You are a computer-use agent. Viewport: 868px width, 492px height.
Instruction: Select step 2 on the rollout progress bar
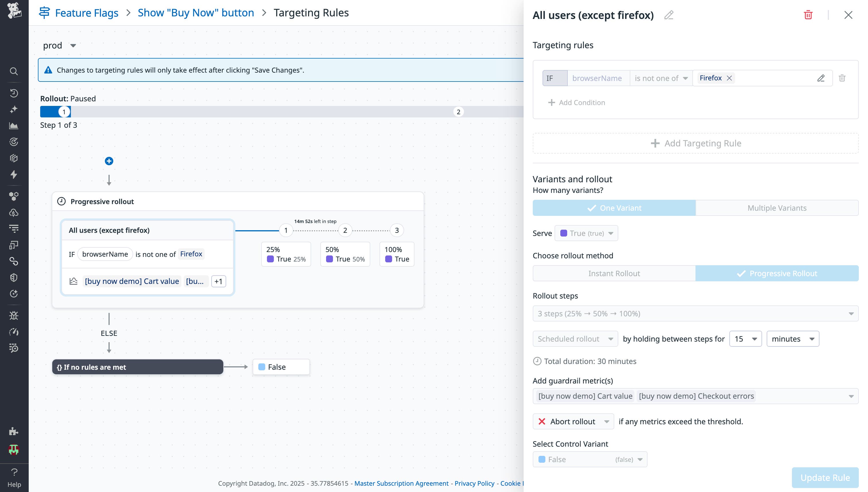(x=458, y=111)
